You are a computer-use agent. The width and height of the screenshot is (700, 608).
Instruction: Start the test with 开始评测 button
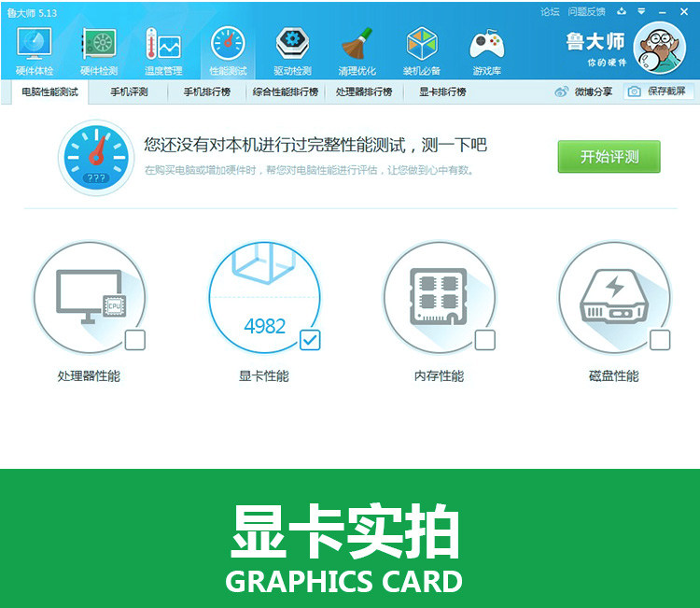pyautogui.click(x=609, y=156)
